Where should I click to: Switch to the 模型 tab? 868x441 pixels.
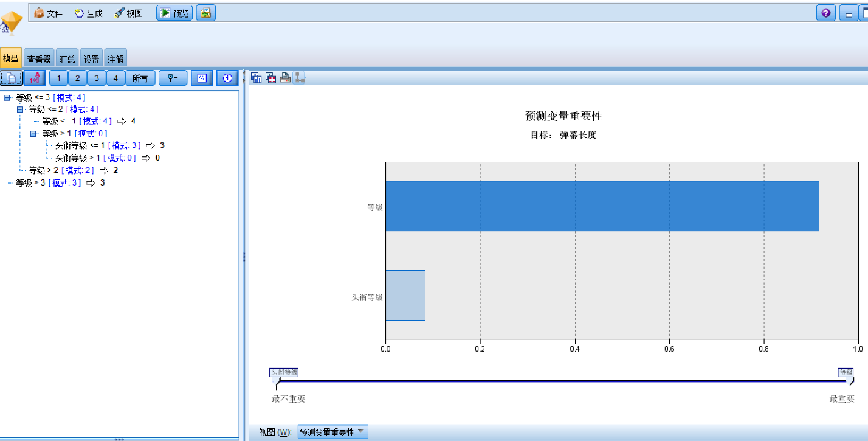point(11,58)
